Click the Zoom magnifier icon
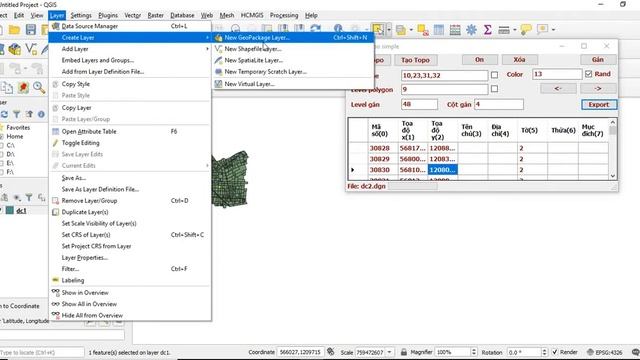The image size is (640, 360). click(x=39, y=87)
